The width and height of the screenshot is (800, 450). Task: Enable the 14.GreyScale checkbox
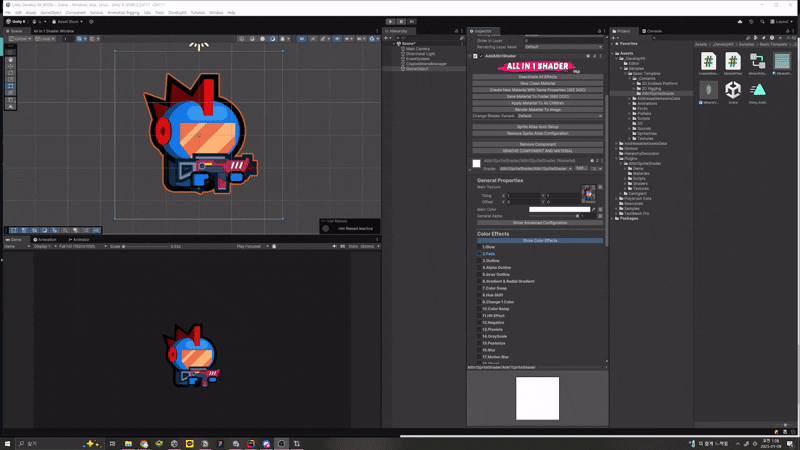(480, 336)
